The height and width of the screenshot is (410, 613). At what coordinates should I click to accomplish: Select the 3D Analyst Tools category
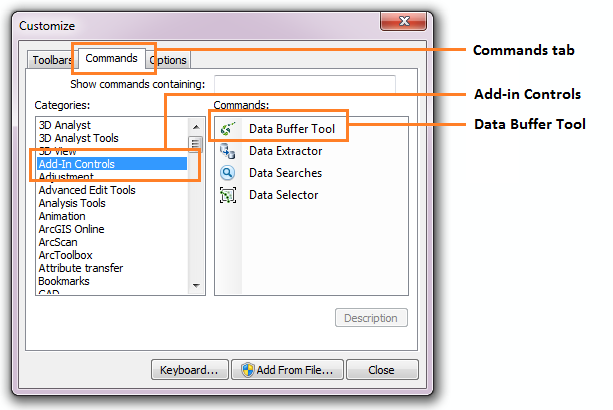[x=79, y=138]
